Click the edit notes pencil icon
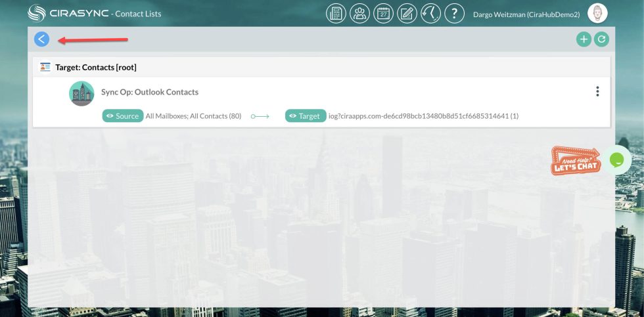Image resolution: width=644 pixels, height=317 pixels. [407, 13]
